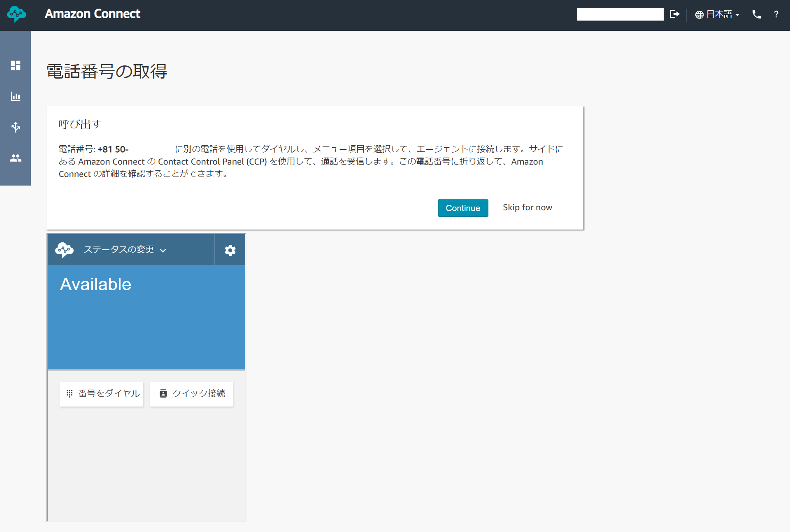
Task: Click the 番号をダイヤル button
Action: [102, 394]
